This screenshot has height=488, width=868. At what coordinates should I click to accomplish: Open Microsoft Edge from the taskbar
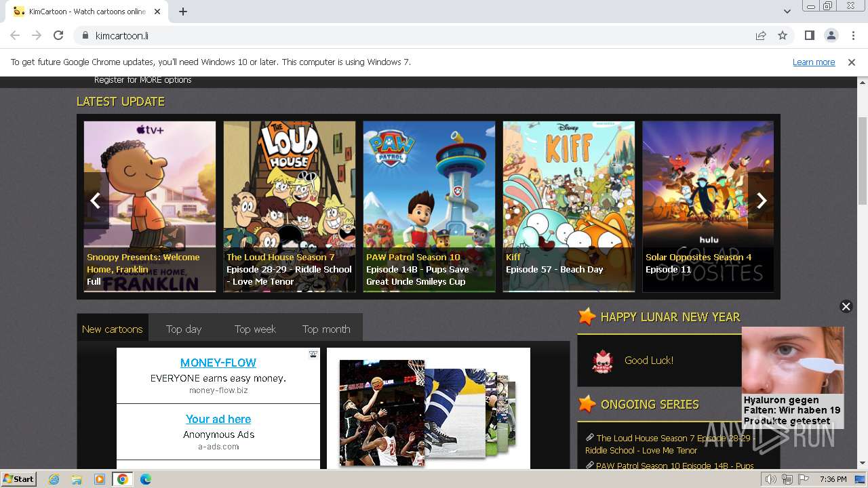coord(146,479)
